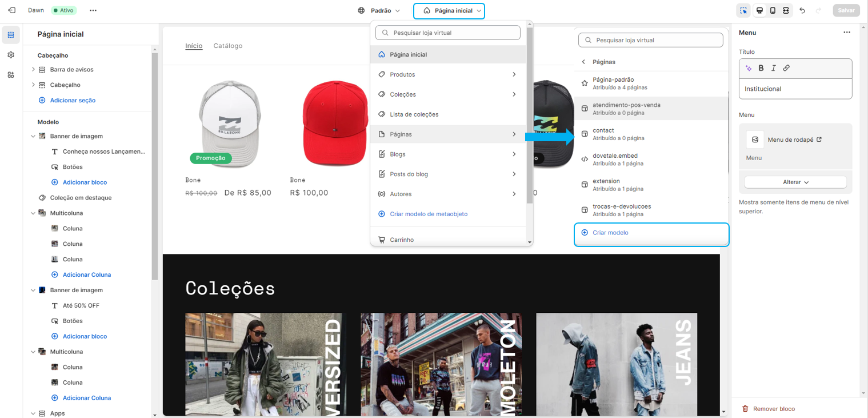Open Coleções submenu in template list
Image resolution: width=868 pixels, height=418 pixels.
point(448,94)
